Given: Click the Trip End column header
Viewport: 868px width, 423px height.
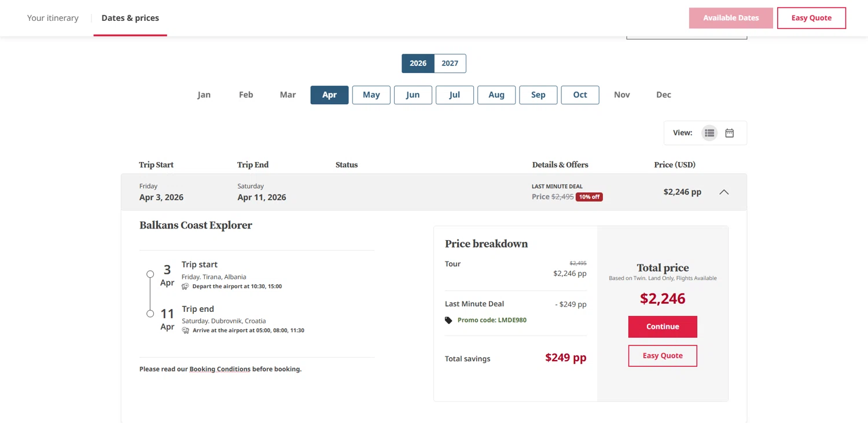Looking at the screenshot, I should (x=253, y=165).
